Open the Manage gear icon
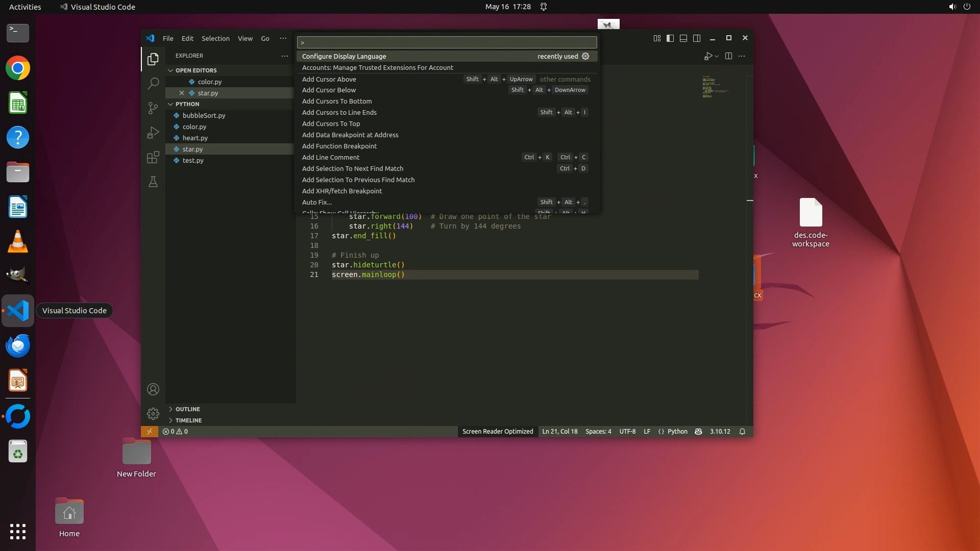This screenshot has width=980, height=551. coord(153,414)
